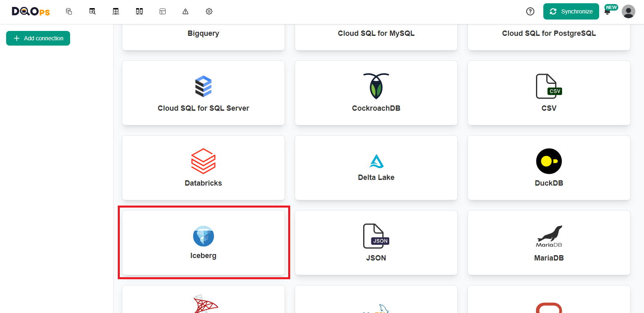Image resolution: width=644 pixels, height=313 pixels.
Task: Open the Configuration gear icon
Action: pyautogui.click(x=209, y=11)
